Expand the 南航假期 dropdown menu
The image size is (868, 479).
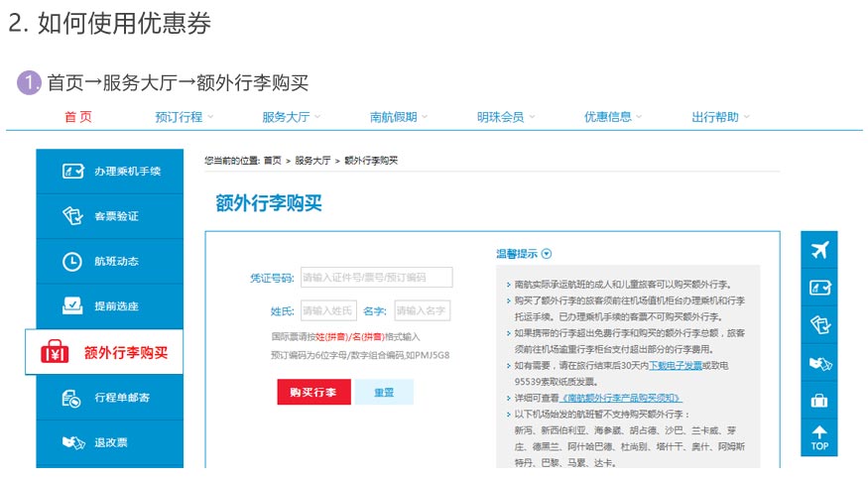pos(399,117)
